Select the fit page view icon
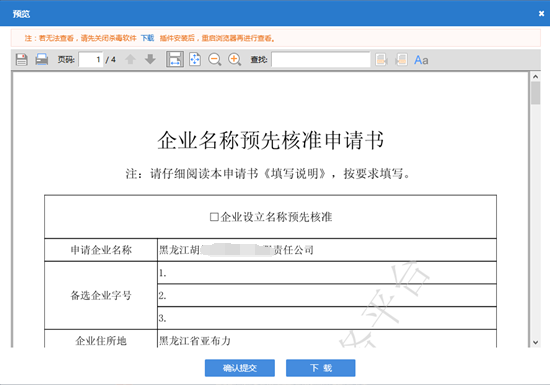 pos(195,59)
